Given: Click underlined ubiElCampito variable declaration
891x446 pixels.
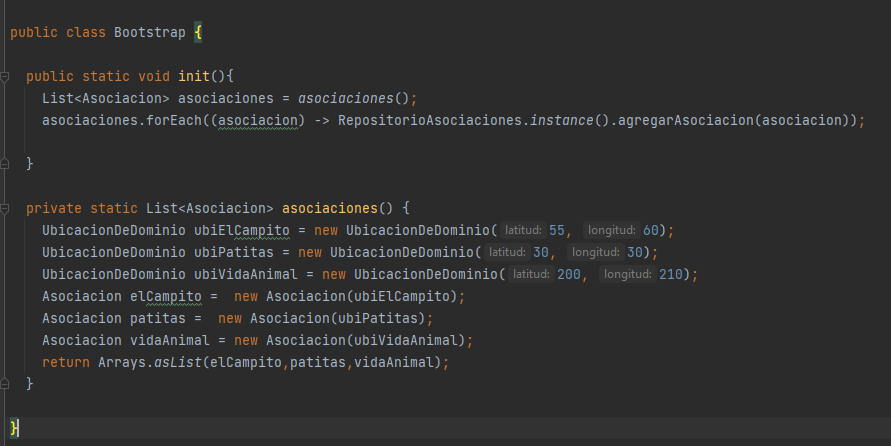Looking at the screenshot, I should [242, 231].
